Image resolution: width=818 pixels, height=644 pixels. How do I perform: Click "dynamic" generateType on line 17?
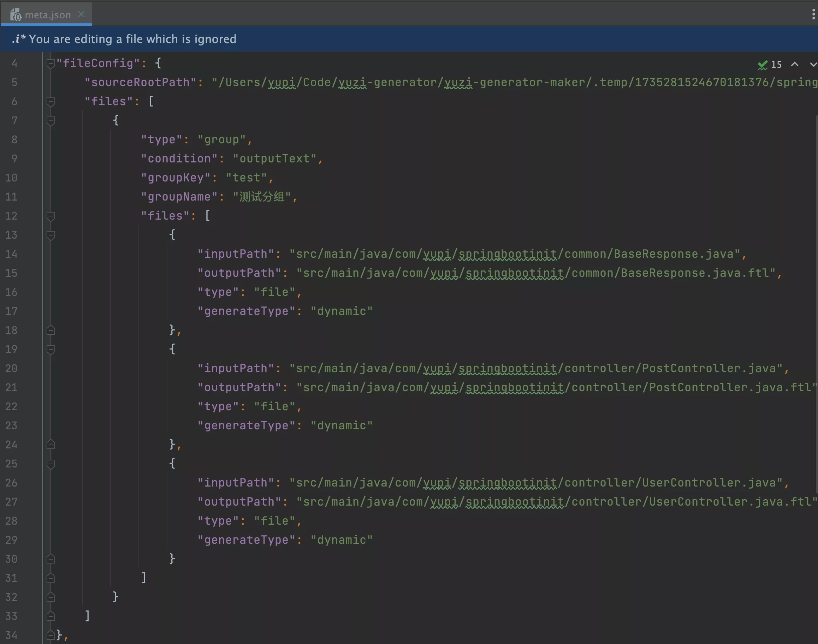pos(342,311)
